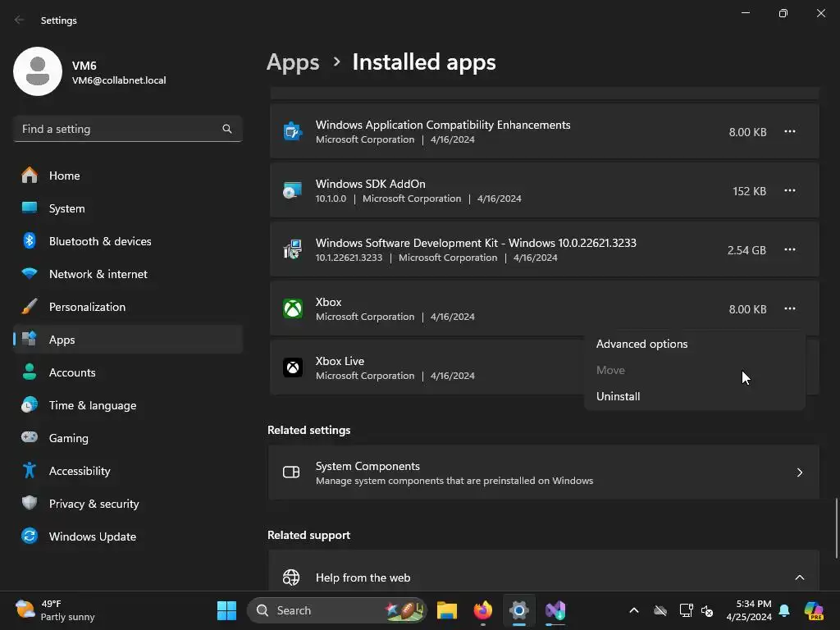Click the VM6 profile avatar
Viewport: 840px width, 630px height.
tap(38, 71)
